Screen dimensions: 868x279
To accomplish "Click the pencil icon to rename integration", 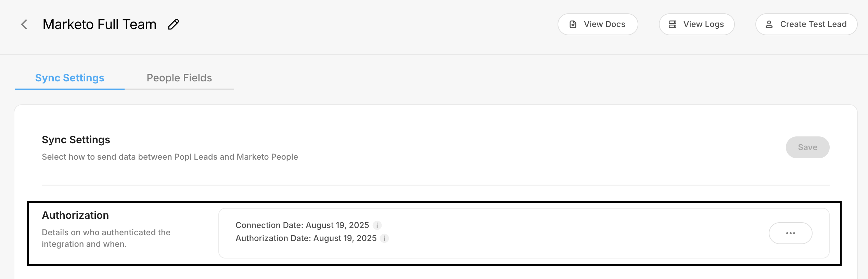I will click(174, 24).
